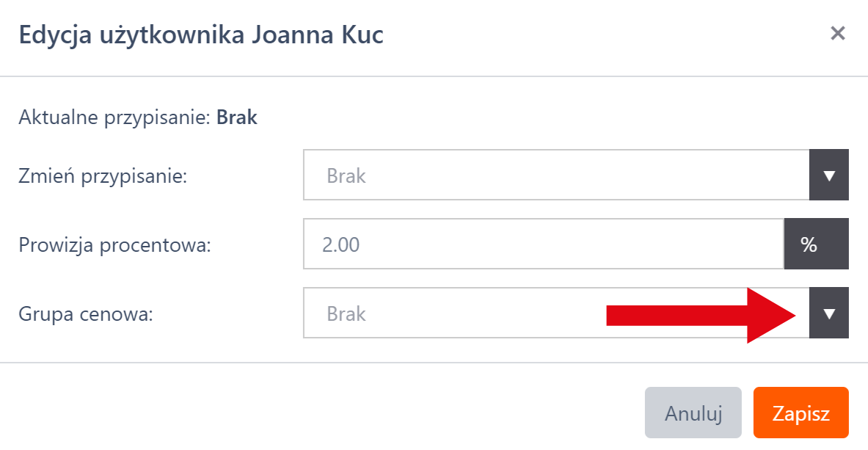Click the Zmień przypisanie label
The image size is (868, 450).
(x=103, y=176)
